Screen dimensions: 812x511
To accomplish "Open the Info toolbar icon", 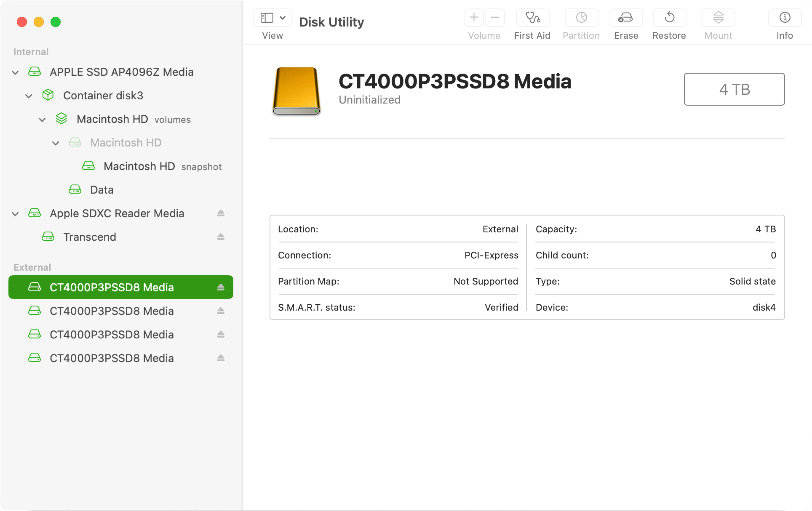I will [785, 17].
